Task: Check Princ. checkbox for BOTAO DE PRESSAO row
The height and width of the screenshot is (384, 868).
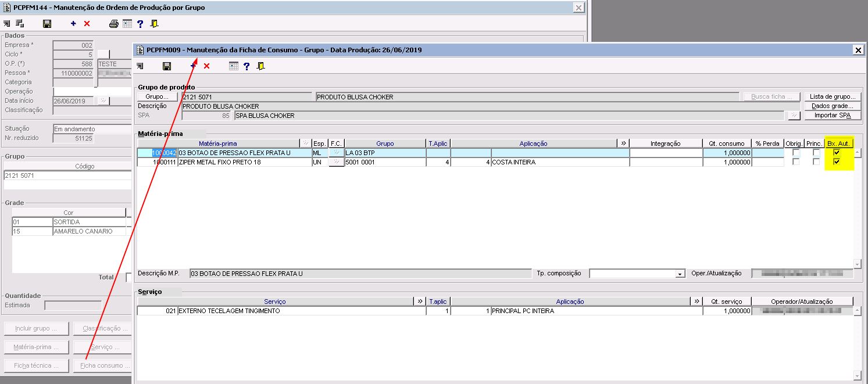Action: click(816, 153)
